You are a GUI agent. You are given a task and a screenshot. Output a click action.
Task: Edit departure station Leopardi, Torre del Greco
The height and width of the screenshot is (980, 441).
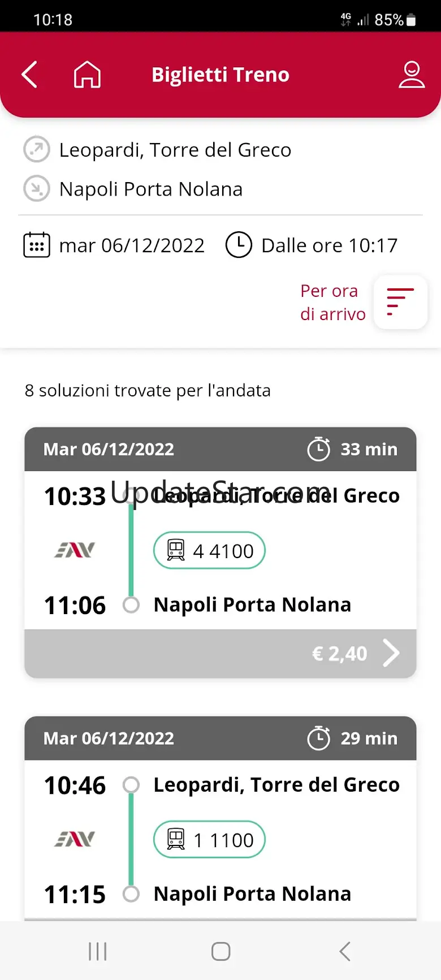[175, 150]
